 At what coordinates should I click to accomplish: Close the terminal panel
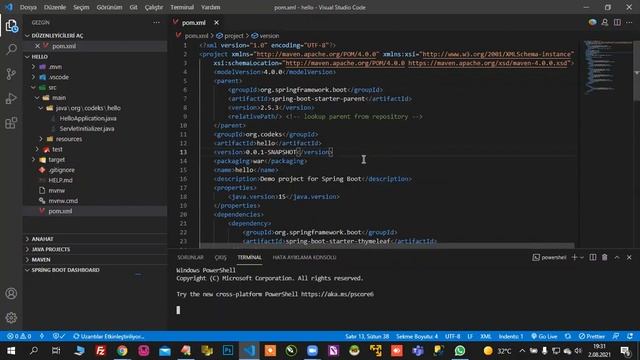[629, 257]
